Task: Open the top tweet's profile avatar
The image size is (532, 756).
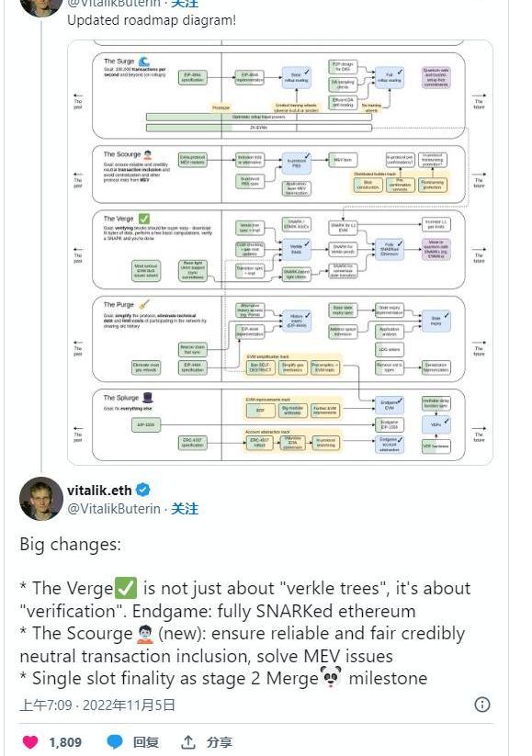Action: click(x=41, y=5)
